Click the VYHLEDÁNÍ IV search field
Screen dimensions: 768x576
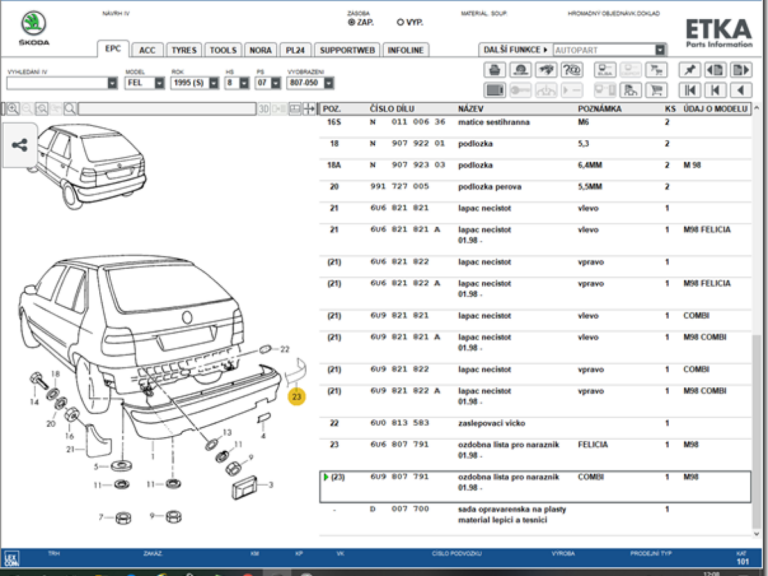pyautogui.click(x=56, y=83)
